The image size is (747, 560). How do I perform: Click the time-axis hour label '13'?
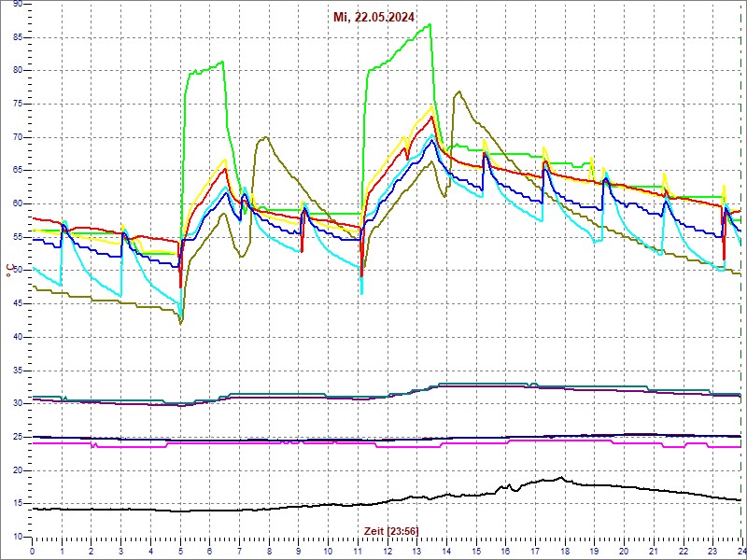click(x=416, y=551)
